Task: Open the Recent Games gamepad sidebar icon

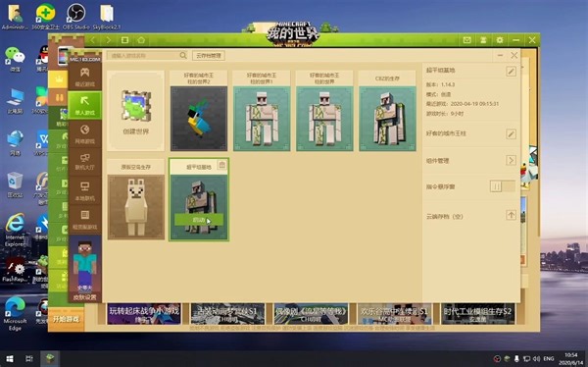Action: tap(84, 77)
